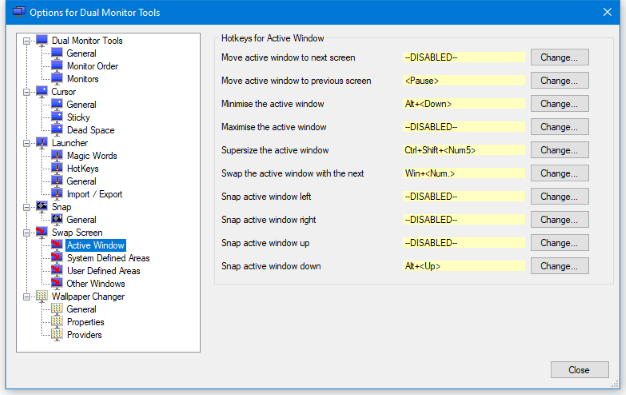Image resolution: width=626 pixels, height=395 pixels.
Task: Collapse the Cursor tree node
Action: [x=27, y=92]
